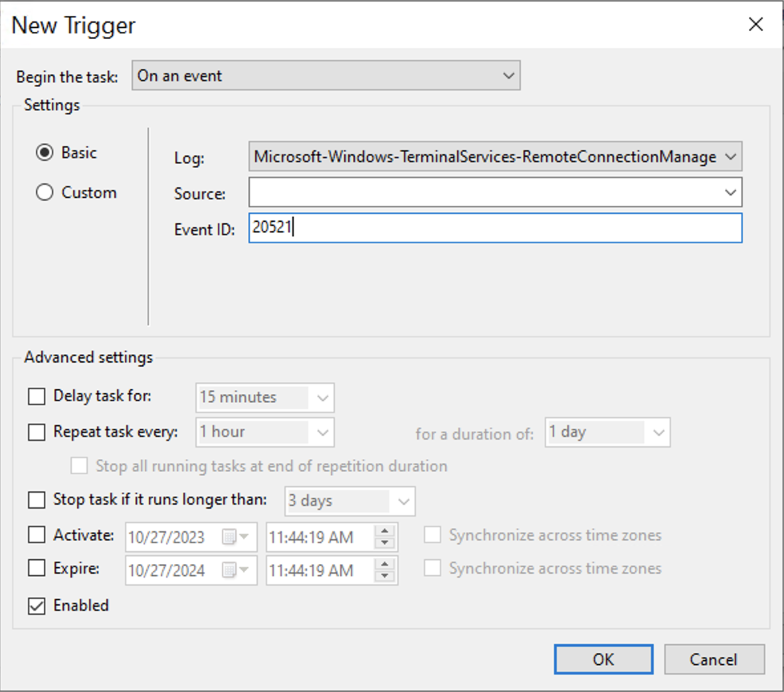Select the Custom radio button
Viewport: 784px width, 692px height.
coord(45,193)
